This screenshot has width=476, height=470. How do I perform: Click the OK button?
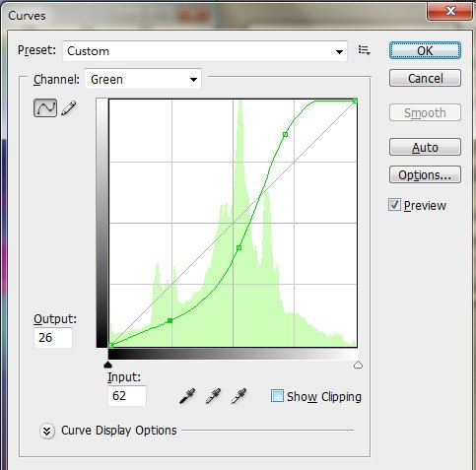[425, 50]
